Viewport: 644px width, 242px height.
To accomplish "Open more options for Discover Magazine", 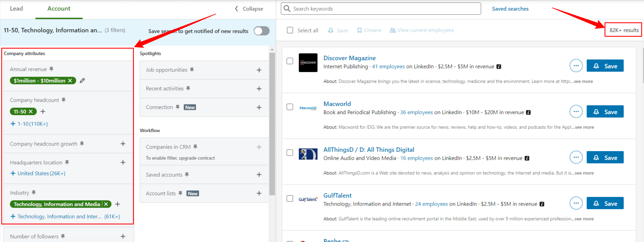I will 576,66.
